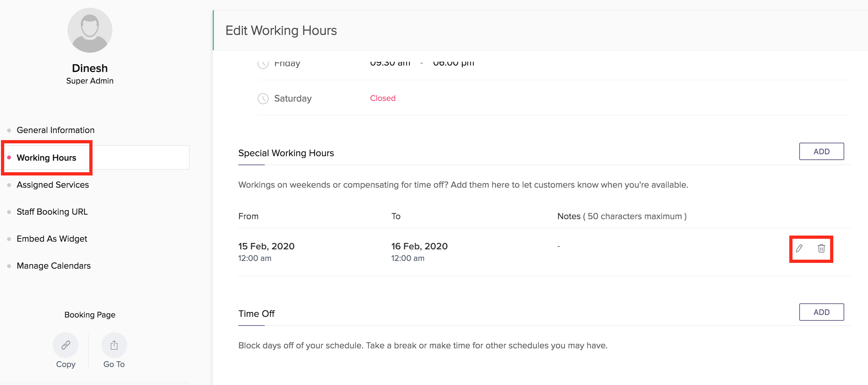Viewport: 868px width, 385px height.
Task: Click the trash delete icon for special hours
Action: point(821,248)
